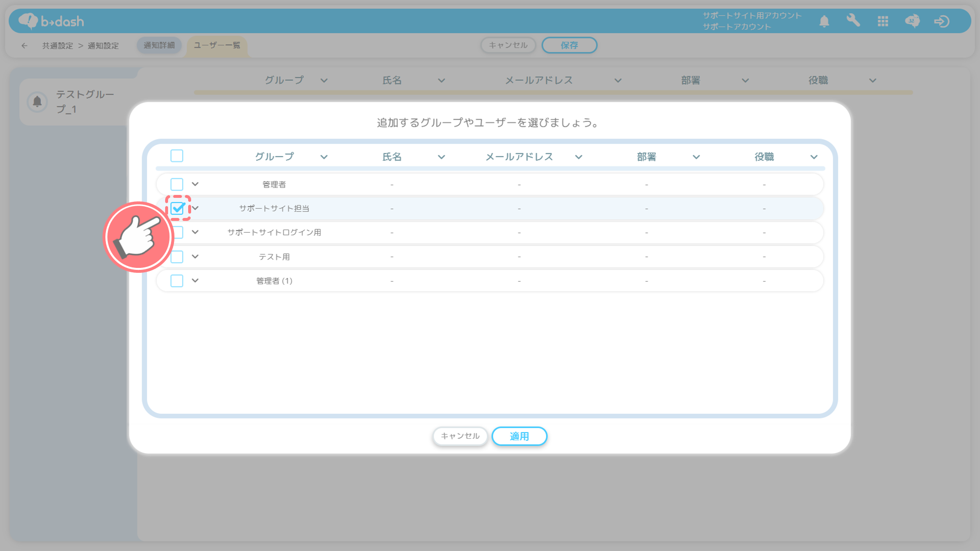Click the back arrow in breadcrumb

tap(24, 46)
